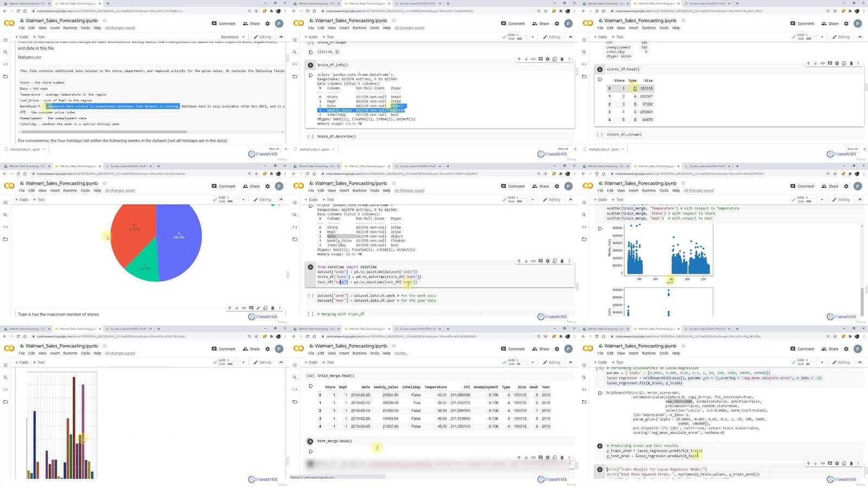The image size is (868, 488).
Task: Click Reconnect in features.csv panel
Action: tap(229, 37)
